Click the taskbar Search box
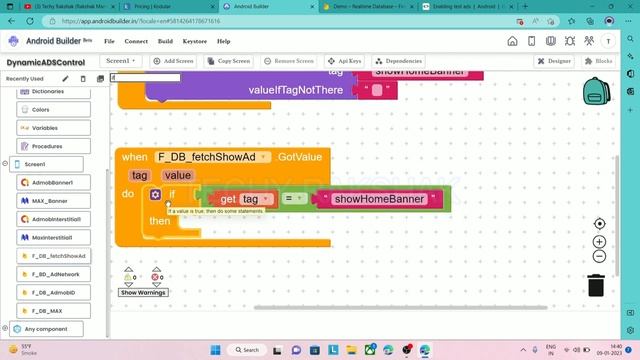Screen dimensions: 640x360 click(247, 350)
